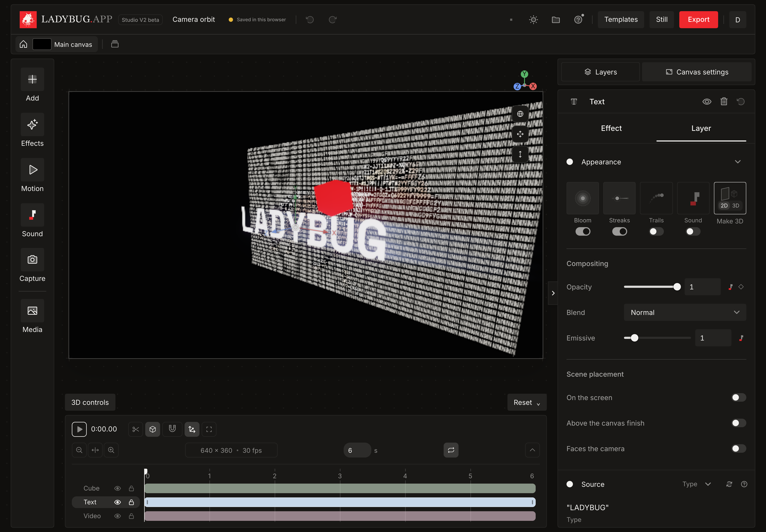Delete the Text layer with trash icon
This screenshot has width=766, height=532.
click(x=724, y=101)
